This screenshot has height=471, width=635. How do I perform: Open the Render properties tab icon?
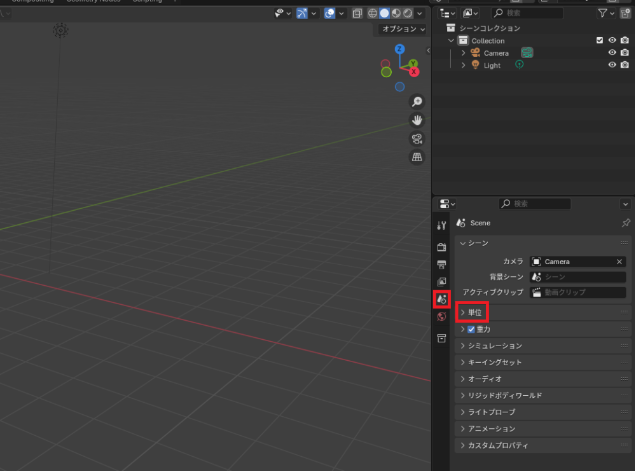pos(442,246)
